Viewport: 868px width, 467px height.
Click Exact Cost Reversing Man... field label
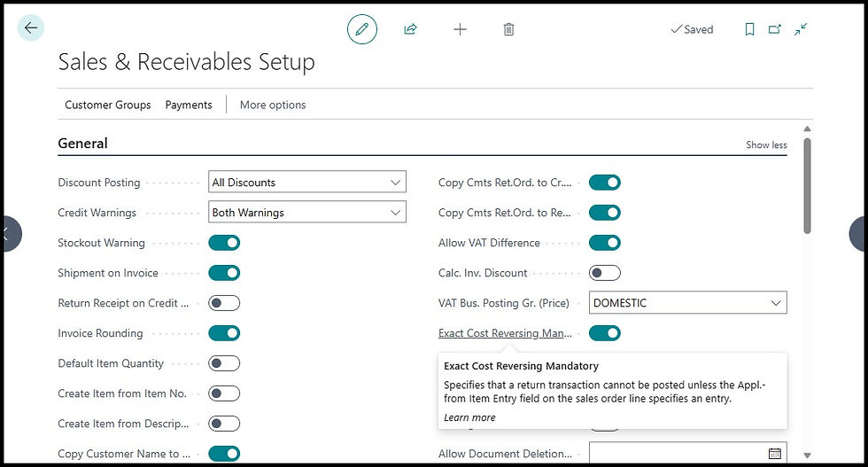tap(505, 333)
